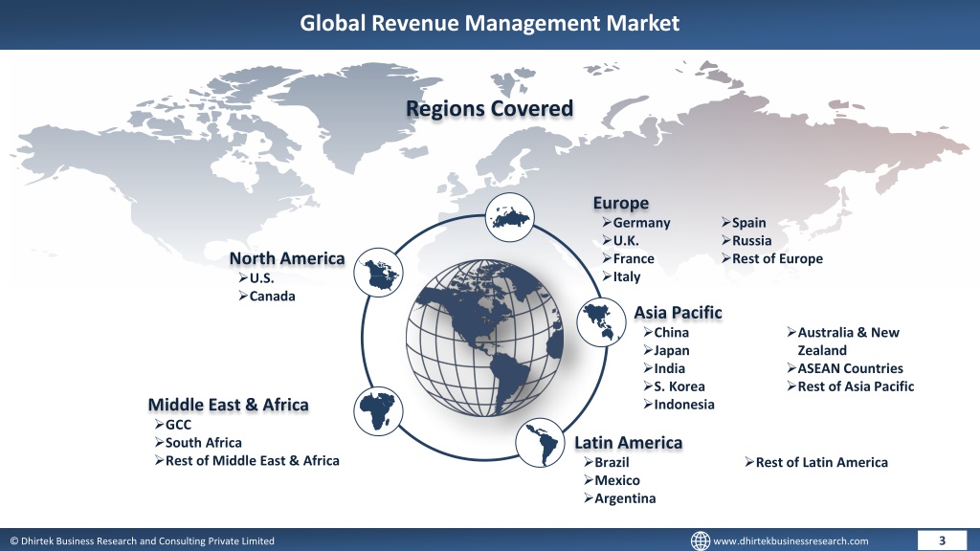Click the Asia Pacific map circle icon
This screenshot has height=551, width=980.
pos(601,322)
